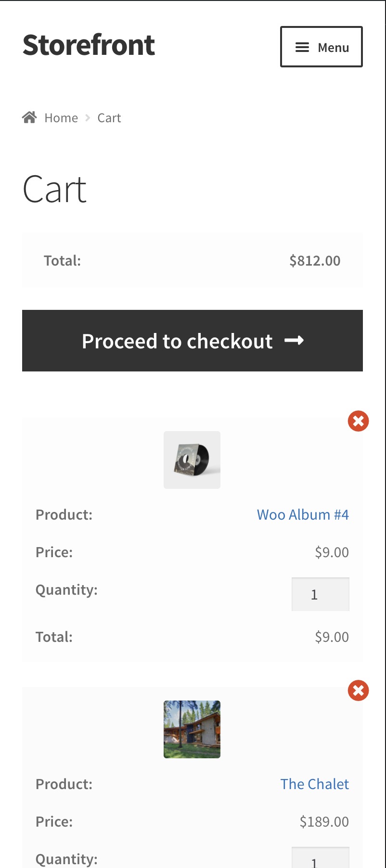The height and width of the screenshot is (868, 386).
Task: Open the Woo Album #4 product link
Action: 303,515
